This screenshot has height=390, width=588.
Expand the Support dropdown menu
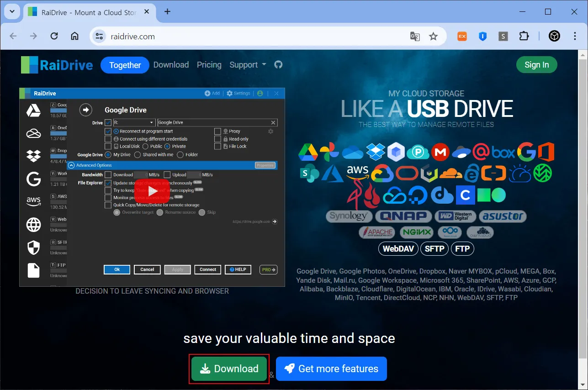[x=248, y=65]
